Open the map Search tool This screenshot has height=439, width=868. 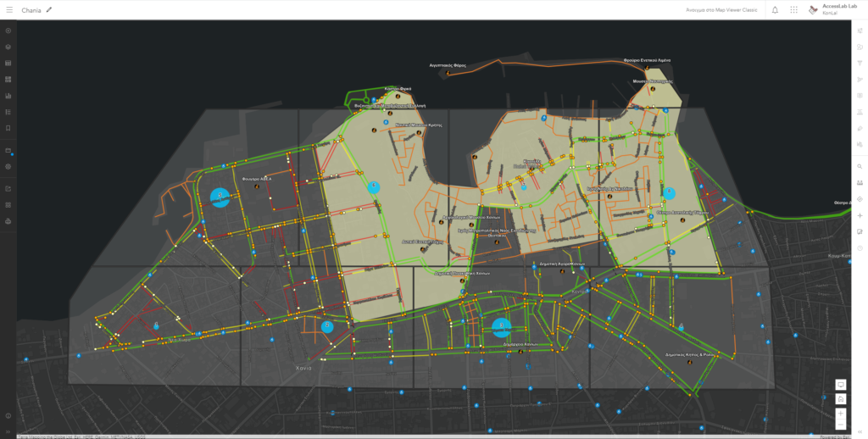coord(860,167)
